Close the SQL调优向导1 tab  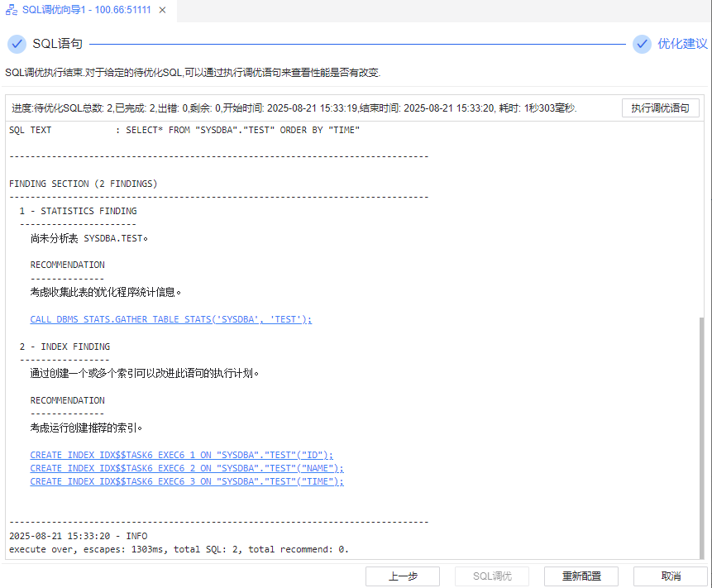click(162, 10)
